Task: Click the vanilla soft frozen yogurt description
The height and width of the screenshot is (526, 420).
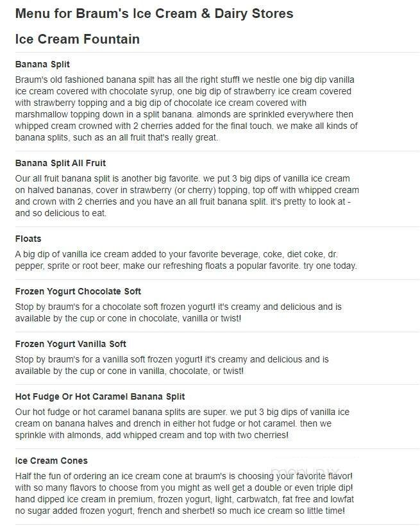Action: tap(173, 365)
